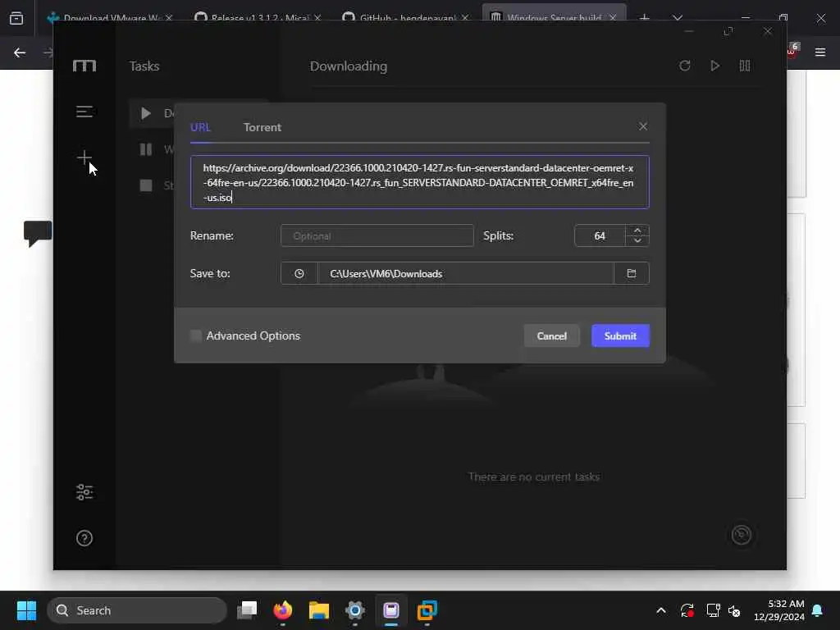Select the URL tab
This screenshot has width=840, height=630.
point(200,127)
